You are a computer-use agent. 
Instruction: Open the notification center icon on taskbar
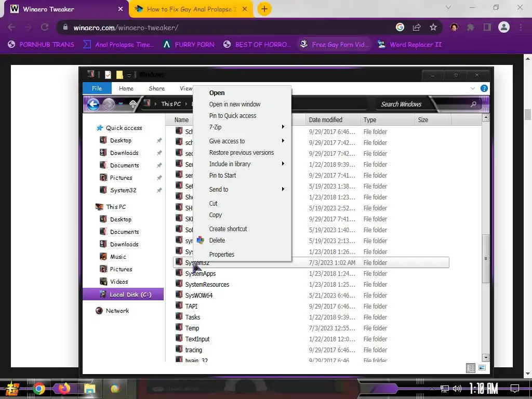pos(515,389)
